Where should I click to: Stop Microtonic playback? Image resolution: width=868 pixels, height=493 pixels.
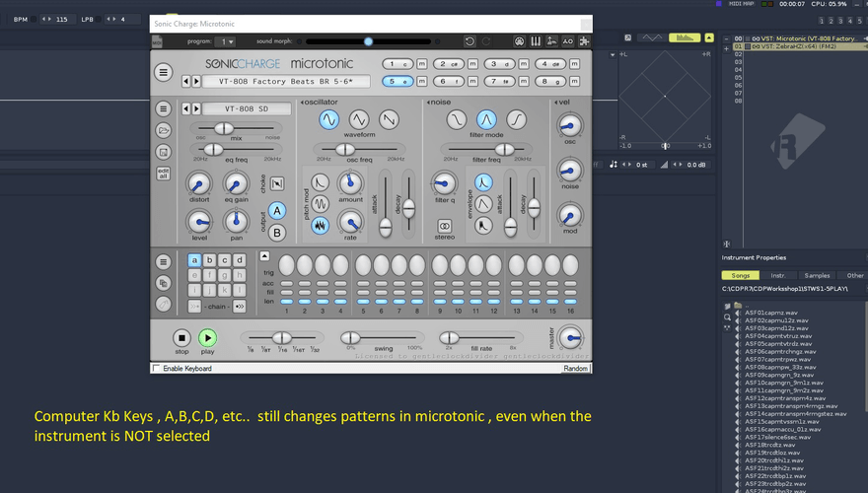point(181,337)
